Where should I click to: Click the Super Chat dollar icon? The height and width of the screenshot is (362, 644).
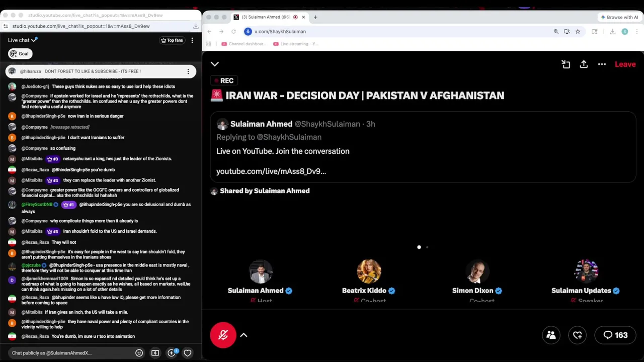pyautogui.click(x=155, y=353)
